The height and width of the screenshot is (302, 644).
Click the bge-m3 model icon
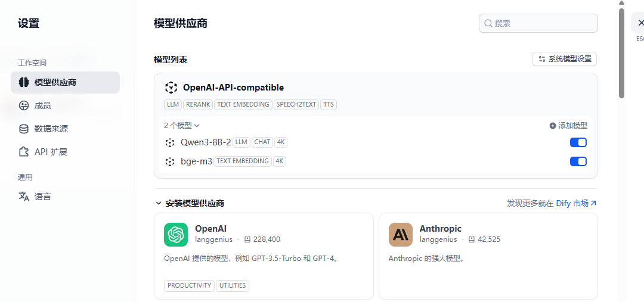click(170, 161)
